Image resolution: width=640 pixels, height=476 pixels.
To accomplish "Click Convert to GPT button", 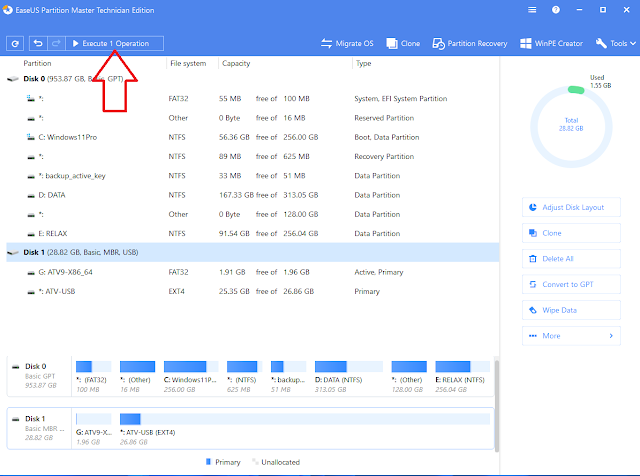I will coord(571,285).
